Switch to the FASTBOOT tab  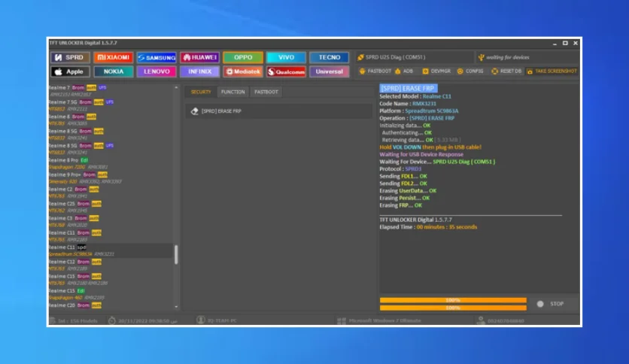[x=266, y=92]
